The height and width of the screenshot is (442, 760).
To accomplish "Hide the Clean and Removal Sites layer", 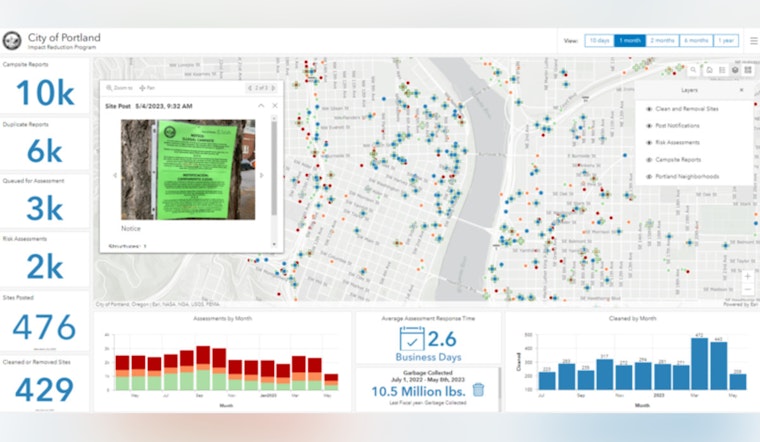I will pyautogui.click(x=649, y=109).
